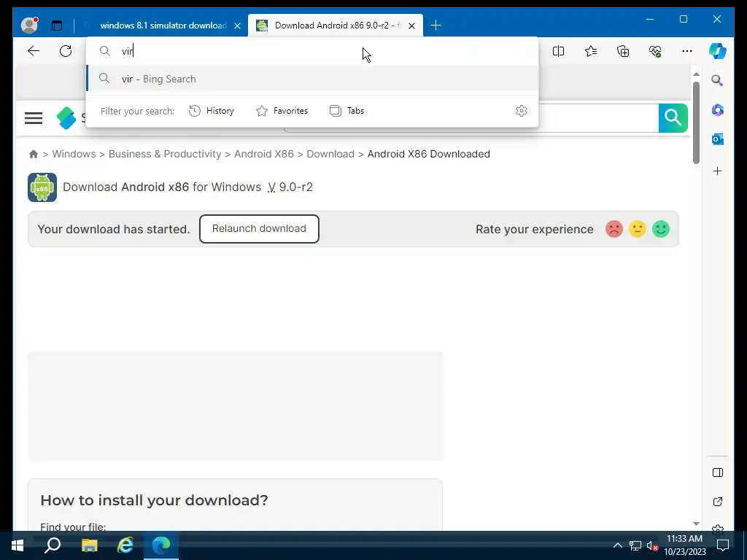747x560 pixels.
Task: Filter search by Favorites
Action: (x=282, y=111)
